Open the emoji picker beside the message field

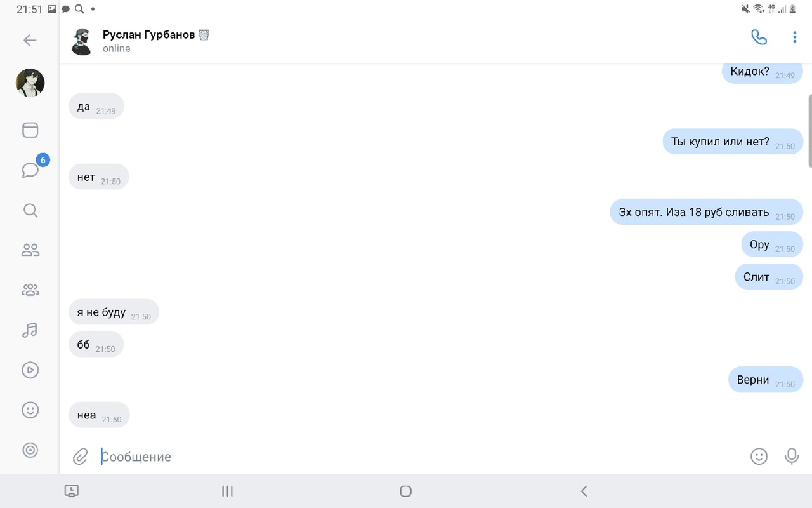point(759,456)
